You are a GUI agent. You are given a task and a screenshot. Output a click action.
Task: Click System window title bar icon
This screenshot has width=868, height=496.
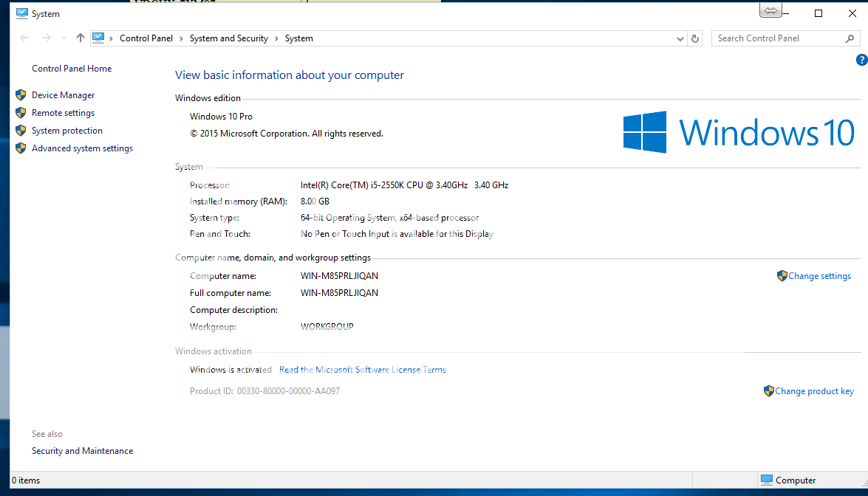pos(21,14)
